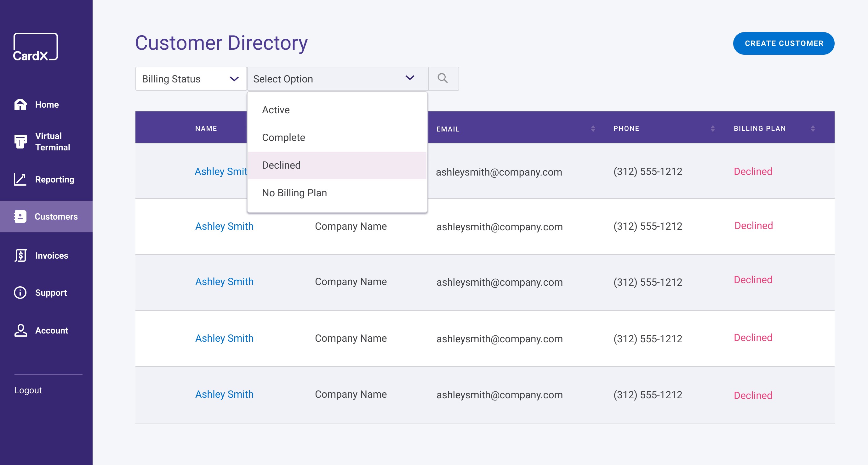Go to Home in the sidebar
Screen dimensions: 868x465
click(46, 105)
